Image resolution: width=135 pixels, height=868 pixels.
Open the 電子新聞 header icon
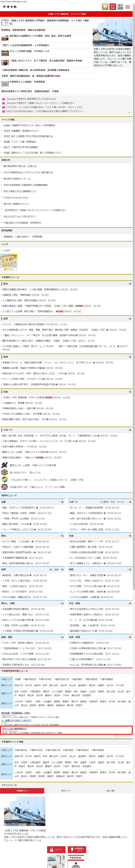click(120, 7)
